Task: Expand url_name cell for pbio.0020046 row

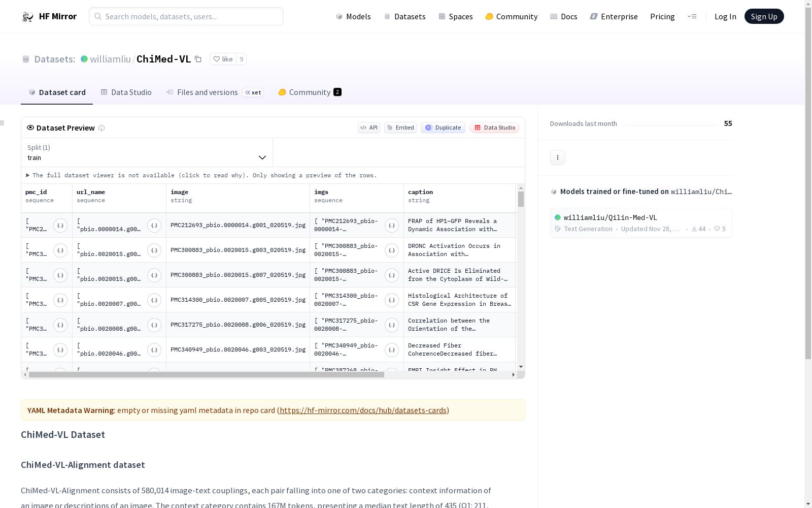Action: [154, 350]
